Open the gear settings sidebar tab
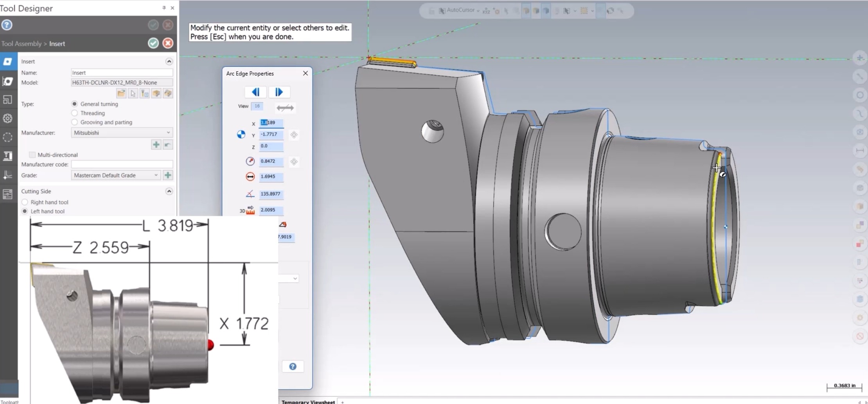Screen dimensions: 868x404 [8, 119]
